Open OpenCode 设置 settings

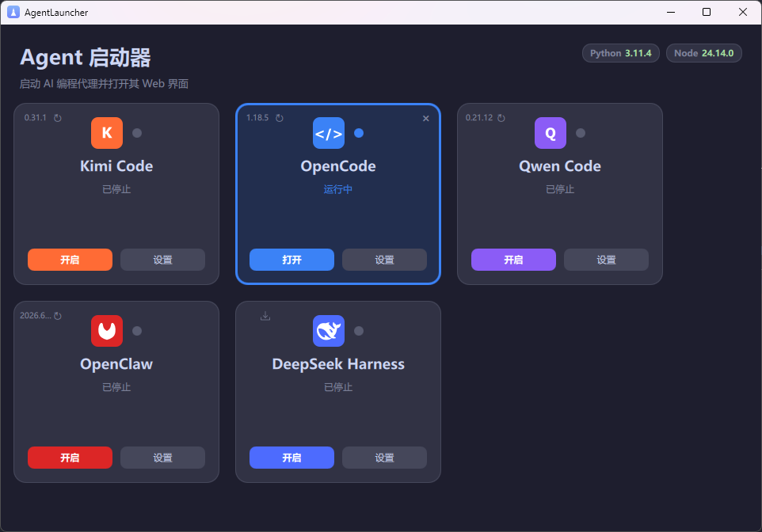384,260
